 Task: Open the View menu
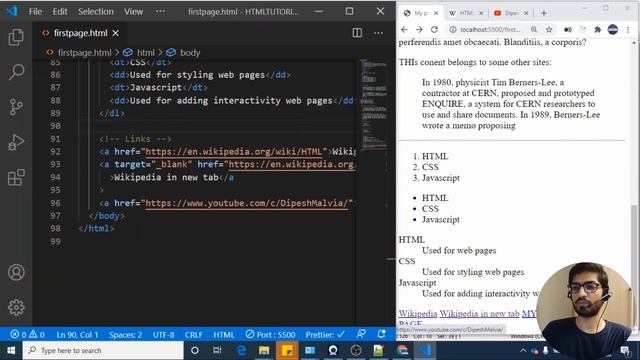point(133,11)
